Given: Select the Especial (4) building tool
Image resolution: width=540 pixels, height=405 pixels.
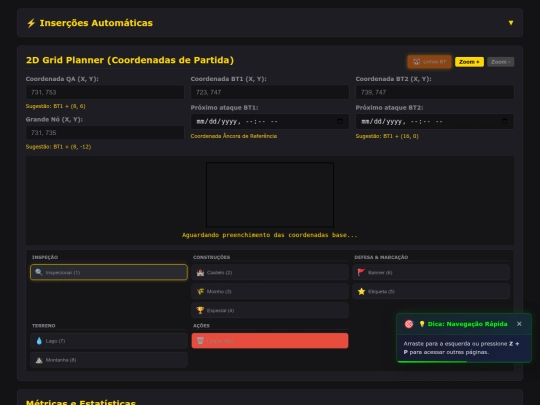Looking at the screenshot, I should coord(270,310).
